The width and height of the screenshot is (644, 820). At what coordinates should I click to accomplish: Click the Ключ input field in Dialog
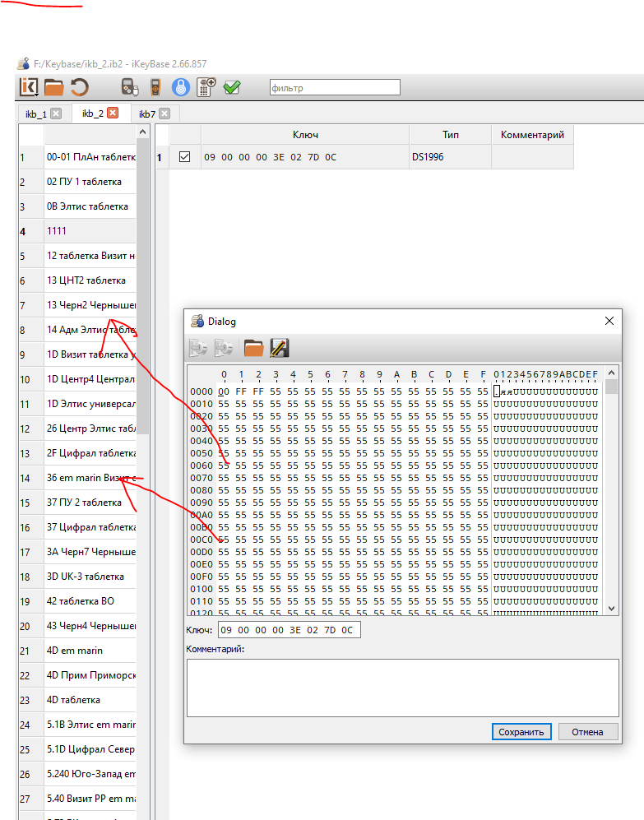tap(289, 630)
